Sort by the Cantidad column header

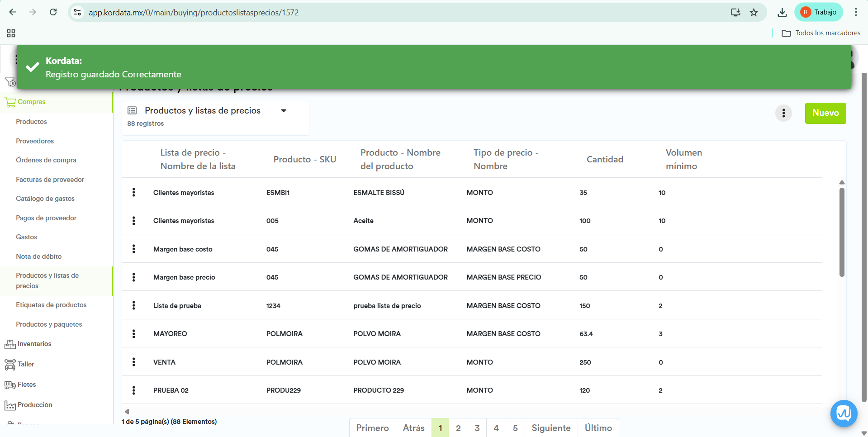[x=604, y=159]
